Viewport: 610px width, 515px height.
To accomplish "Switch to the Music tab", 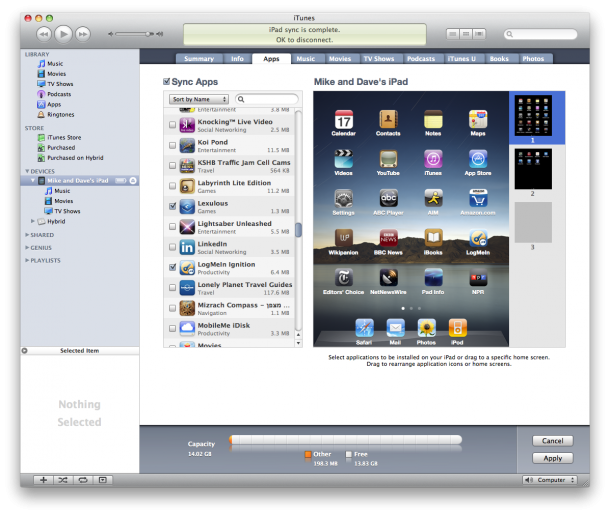I will pyautogui.click(x=306, y=59).
